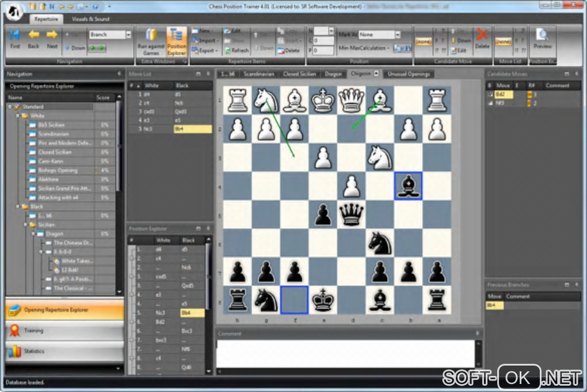Viewport: 587px width, 392px height.
Task: Collapse the White folder node
Action: coord(18,116)
